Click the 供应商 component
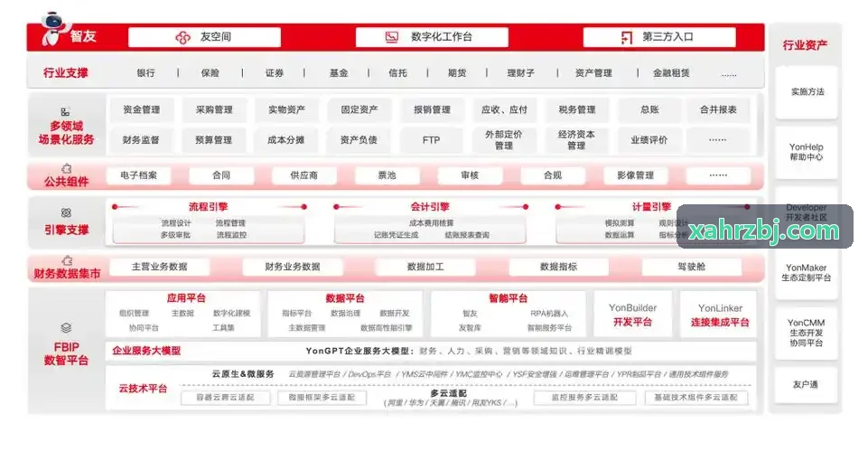Viewport: 868px width, 452px height. coord(304,175)
